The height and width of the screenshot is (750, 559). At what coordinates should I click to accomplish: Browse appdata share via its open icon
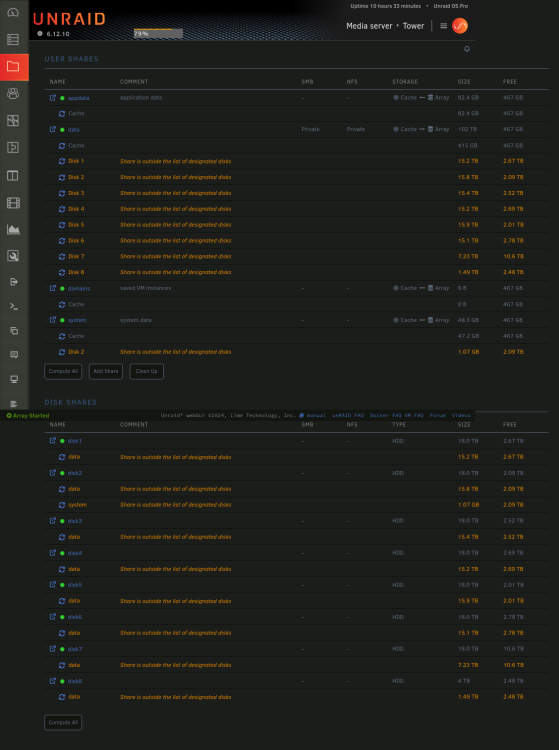coord(53,98)
